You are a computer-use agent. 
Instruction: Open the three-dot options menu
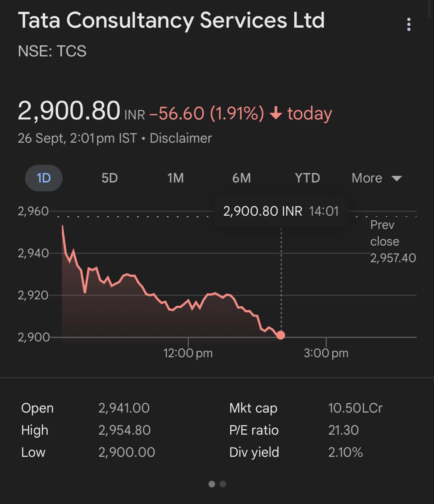click(x=409, y=24)
